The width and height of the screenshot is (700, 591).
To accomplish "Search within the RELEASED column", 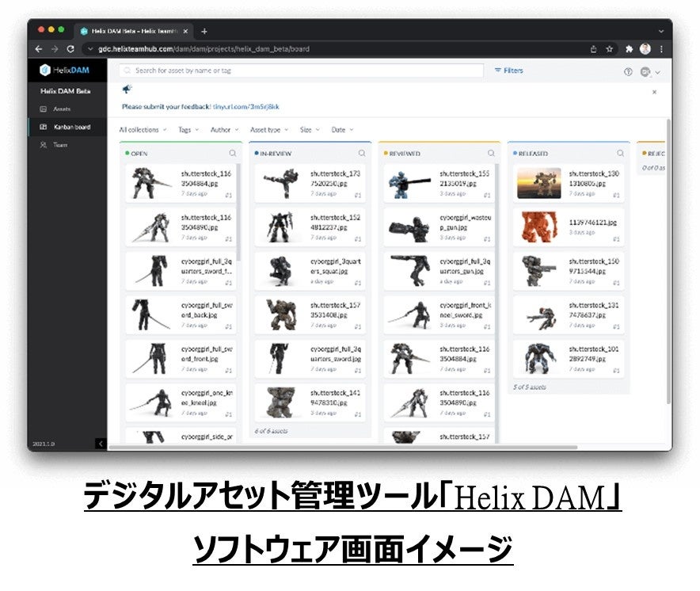I will tap(621, 153).
